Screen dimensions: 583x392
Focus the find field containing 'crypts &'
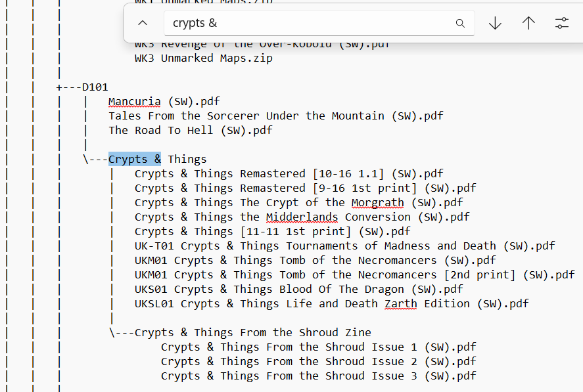(319, 23)
